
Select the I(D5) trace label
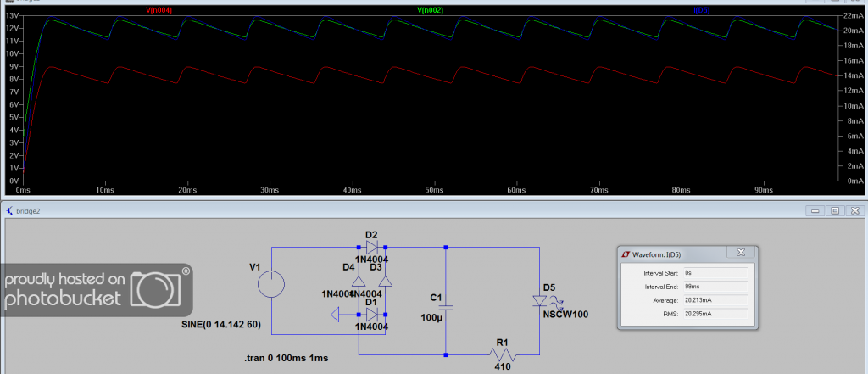pyautogui.click(x=702, y=10)
